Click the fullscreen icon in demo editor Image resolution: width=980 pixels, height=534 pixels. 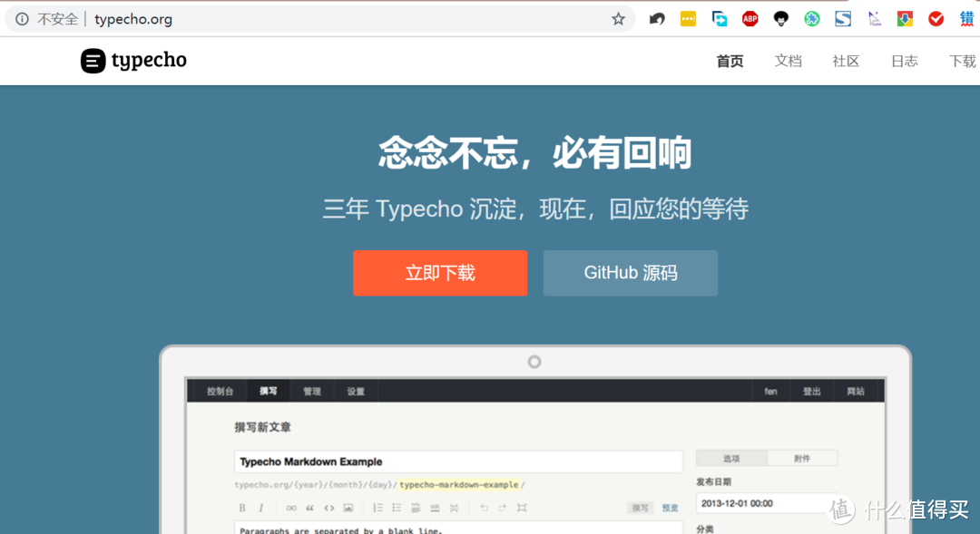click(x=522, y=508)
